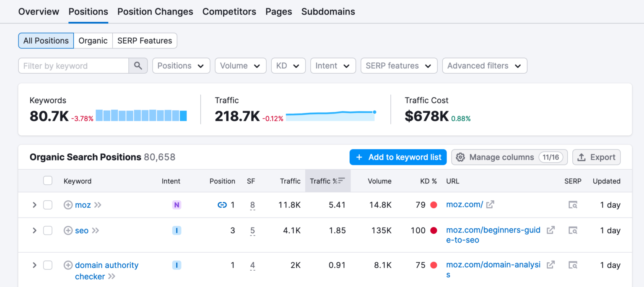The image size is (644, 287).
Task: View SERP snapshot icon for domain authority row
Action: [x=573, y=265]
